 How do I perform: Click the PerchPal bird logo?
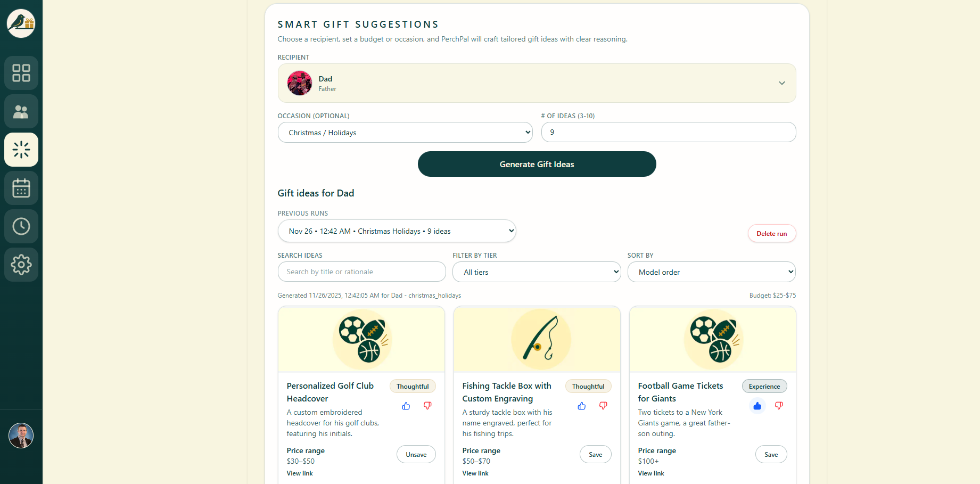pos(21,23)
